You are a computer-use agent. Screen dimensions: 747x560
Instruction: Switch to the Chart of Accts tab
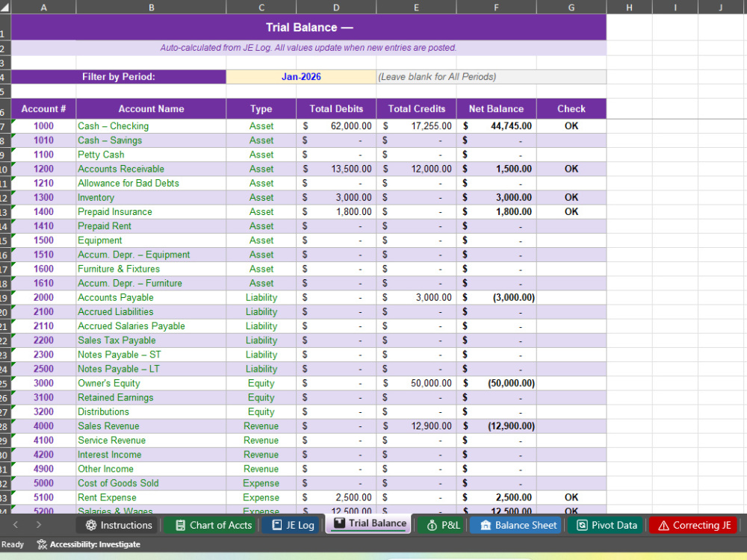pyautogui.click(x=213, y=525)
